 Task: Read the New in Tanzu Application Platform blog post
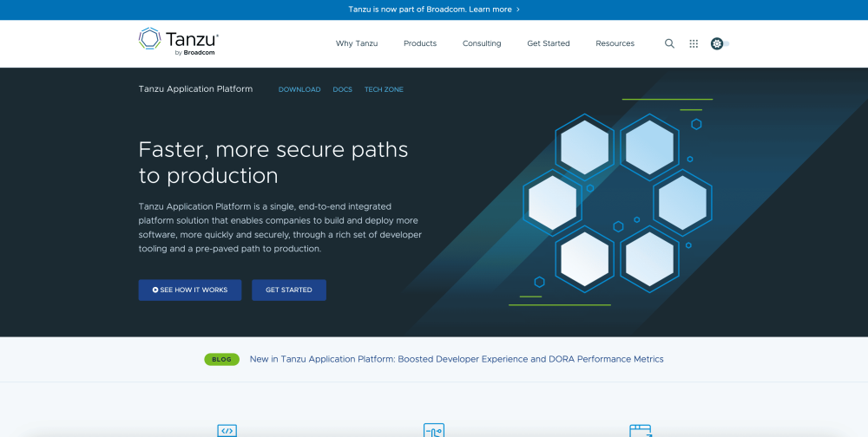point(456,359)
